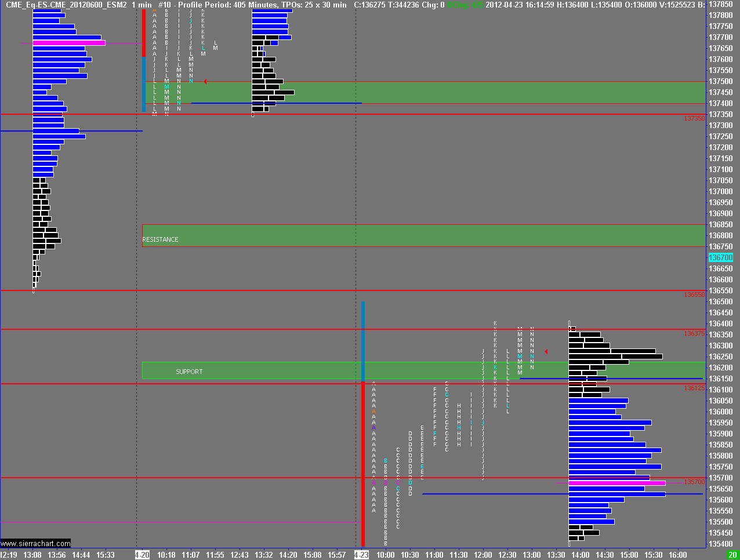Click the red arrow marker beside the 4-23 N column
Image resolution: width=740 pixels, height=560 pixels.
coord(546,352)
